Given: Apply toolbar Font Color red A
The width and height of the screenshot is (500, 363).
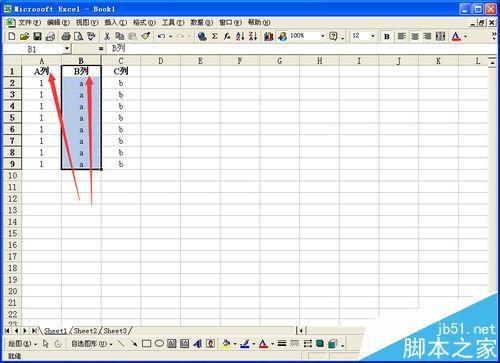Looking at the screenshot, I should pyautogui.click(x=456, y=36).
